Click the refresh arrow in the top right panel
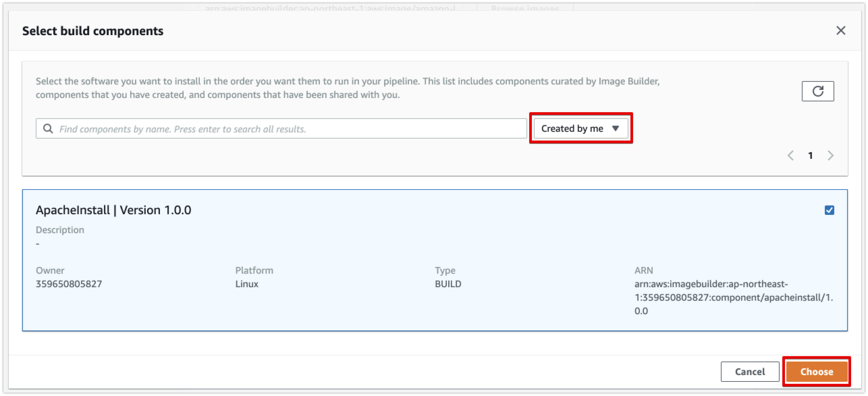The height and width of the screenshot is (396, 868). click(x=817, y=91)
